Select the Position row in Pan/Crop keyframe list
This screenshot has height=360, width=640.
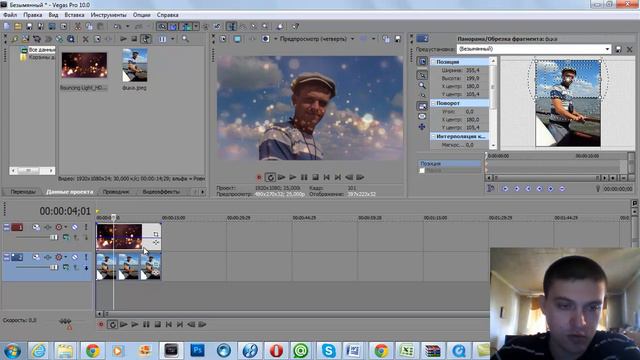tap(449, 163)
